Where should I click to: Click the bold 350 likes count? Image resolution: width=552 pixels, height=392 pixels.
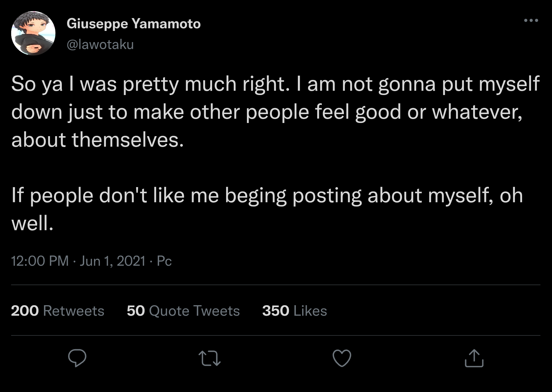click(x=276, y=311)
